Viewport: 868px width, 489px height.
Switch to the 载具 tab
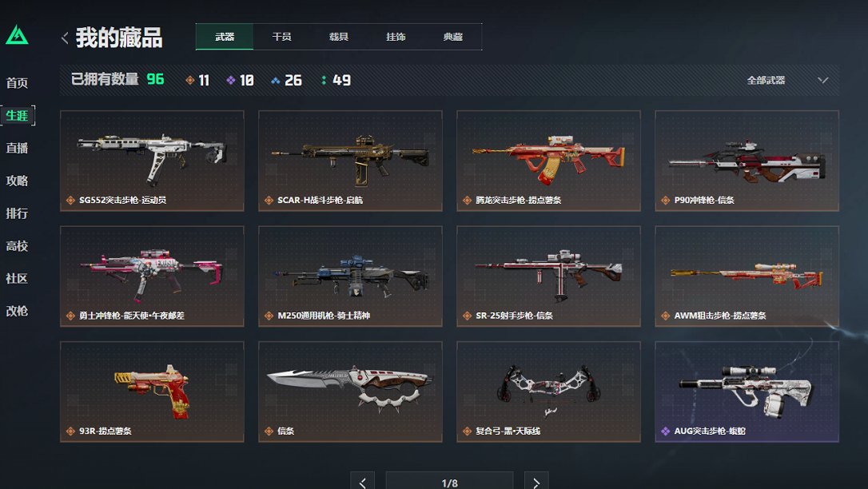(339, 37)
